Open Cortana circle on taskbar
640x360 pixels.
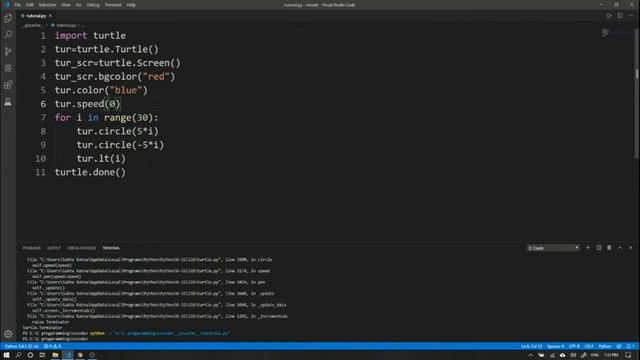(30, 355)
